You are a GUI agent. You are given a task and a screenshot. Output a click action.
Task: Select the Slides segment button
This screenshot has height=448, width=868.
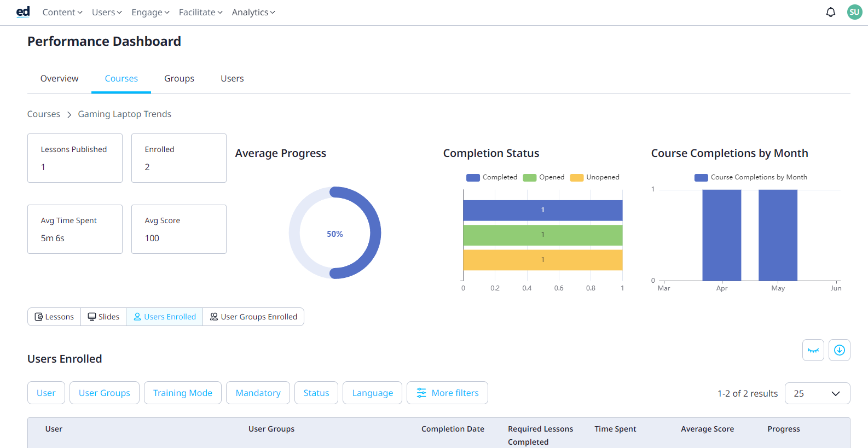pyautogui.click(x=103, y=317)
